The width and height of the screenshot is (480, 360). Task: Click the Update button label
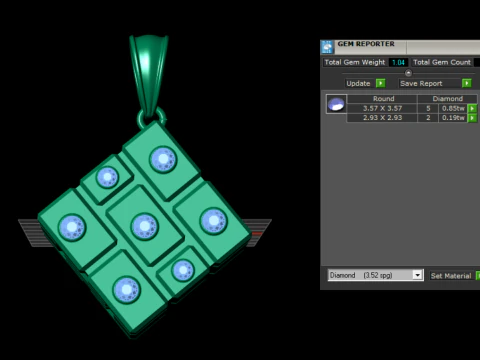(358, 83)
